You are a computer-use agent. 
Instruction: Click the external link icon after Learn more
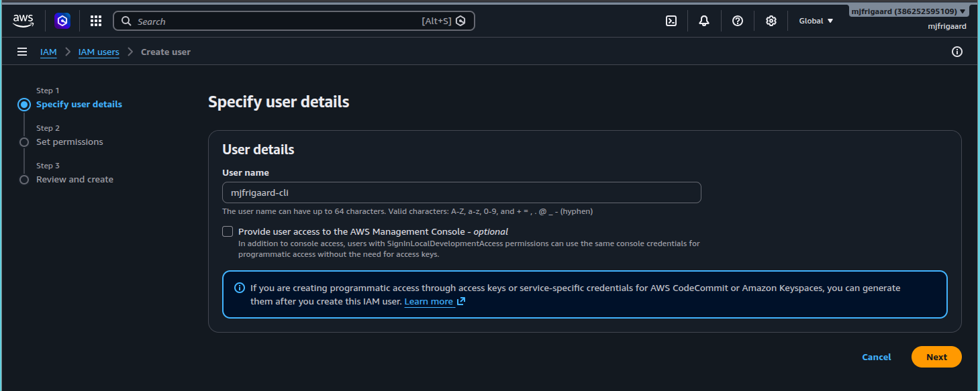click(x=461, y=302)
